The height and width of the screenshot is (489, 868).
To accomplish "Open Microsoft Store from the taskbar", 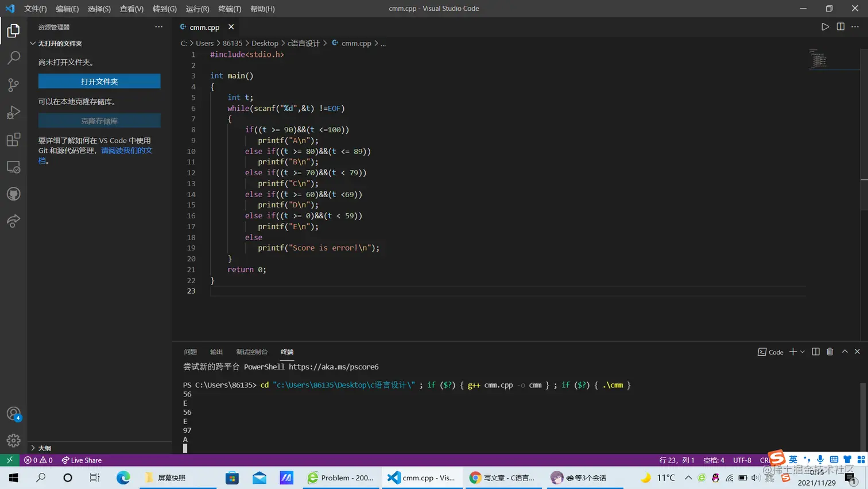I will [232, 478].
